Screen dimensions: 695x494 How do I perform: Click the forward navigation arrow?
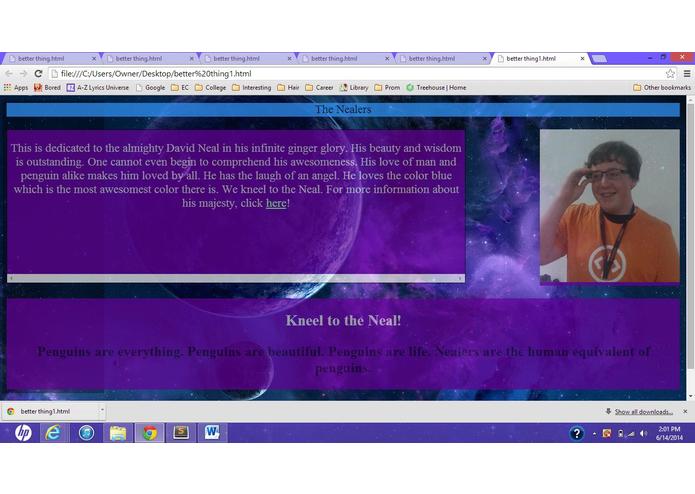pyautogui.click(x=23, y=74)
